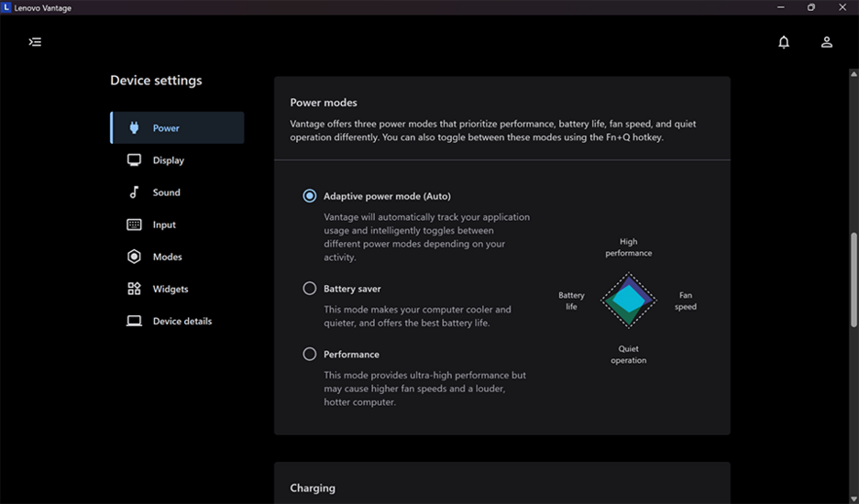Open the notifications bell
The image size is (859, 504).
[x=784, y=42]
